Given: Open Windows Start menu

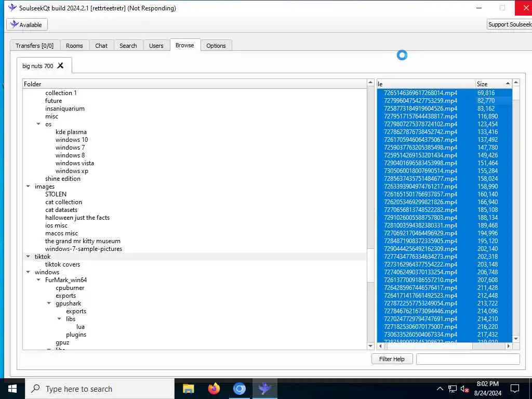Looking at the screenshot, I should (12, 389).
